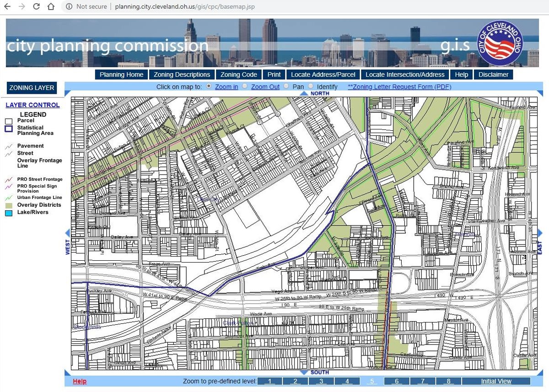
Task: Select the Zoom Out radio button
Action: (x=245, y=86)
